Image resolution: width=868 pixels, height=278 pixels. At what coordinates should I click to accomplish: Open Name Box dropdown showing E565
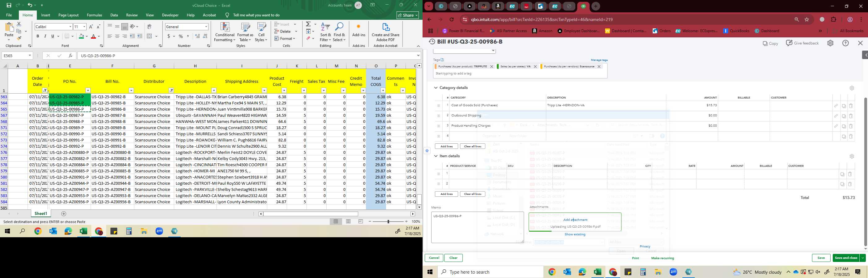coord(30,56)
